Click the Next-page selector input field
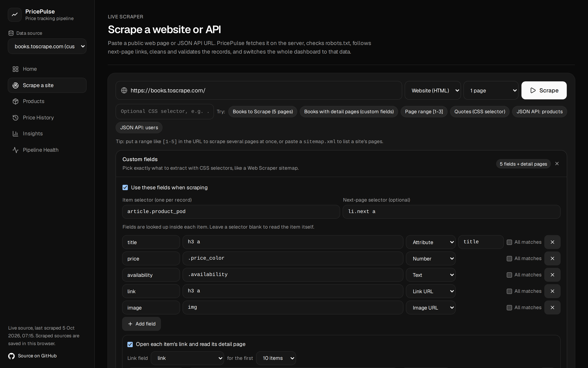This screenshot has width=588, height=368. click(x=451, y=212)
